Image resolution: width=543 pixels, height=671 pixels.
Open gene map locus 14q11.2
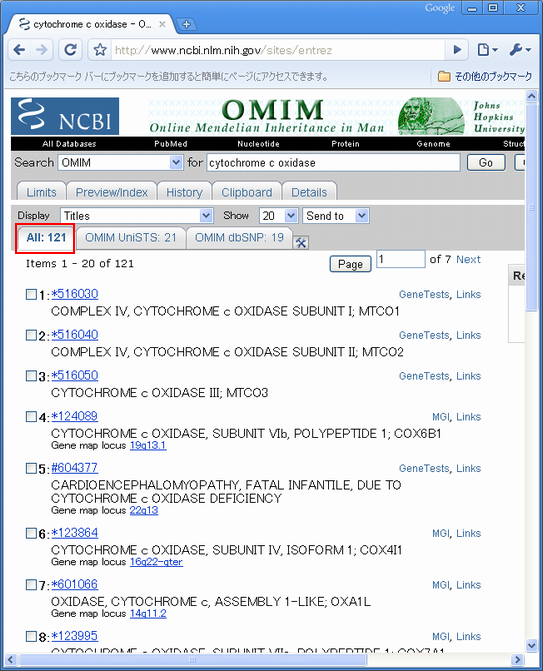coord(148,614)
